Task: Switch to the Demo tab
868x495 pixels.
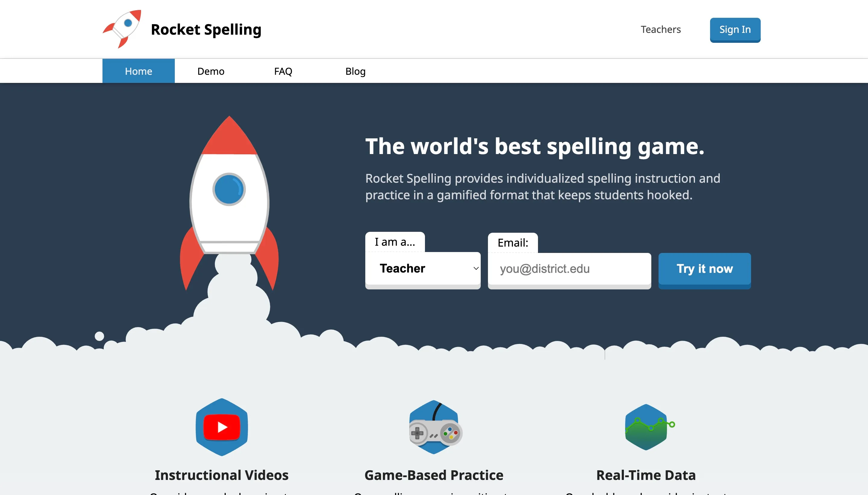Action: (211, 71)
